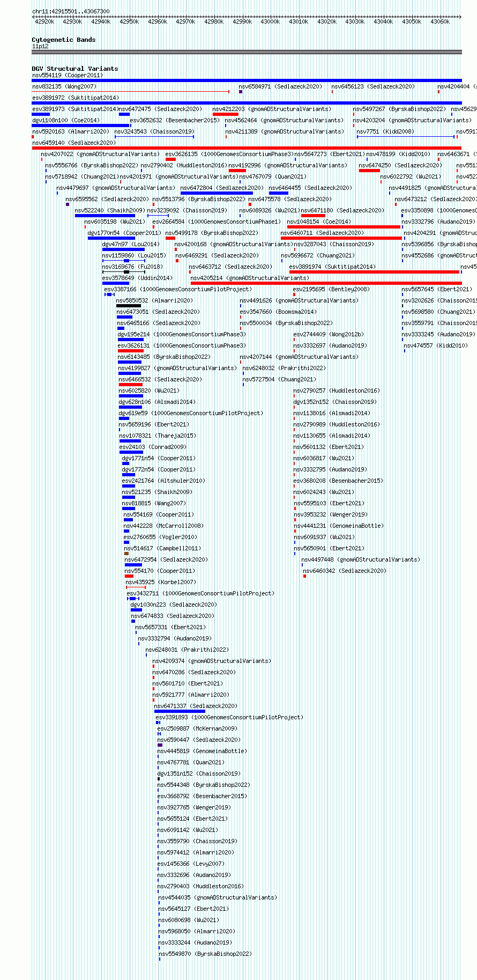Click nsv435925 (Korbel2007) variant

pos(161,583)
